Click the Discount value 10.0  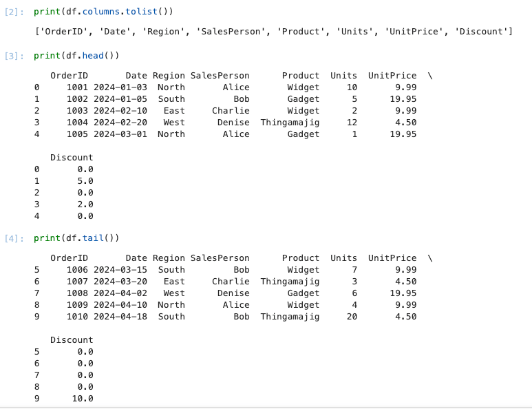(82, 399)
